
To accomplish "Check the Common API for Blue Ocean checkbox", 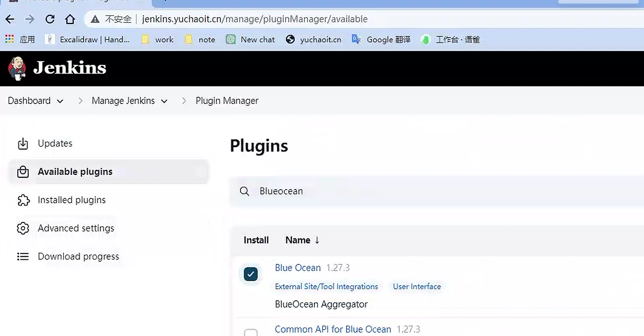I will pyautogui.click(x=250, y=332).
